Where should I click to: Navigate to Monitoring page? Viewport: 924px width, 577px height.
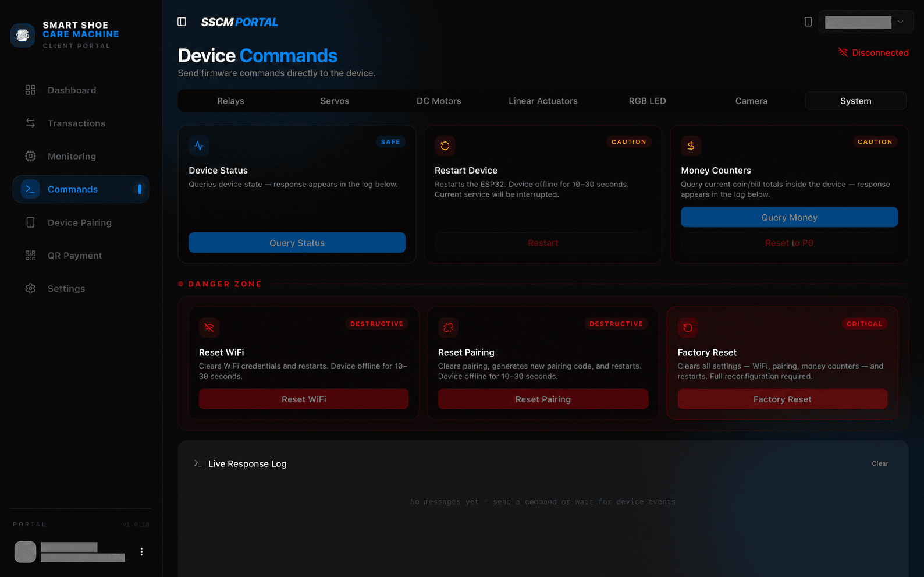81,156
